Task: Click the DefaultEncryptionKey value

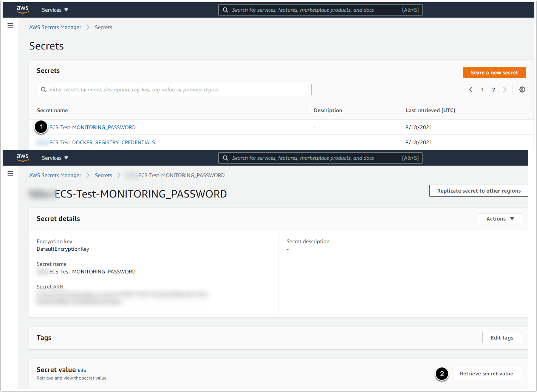Action: (63, 249)
